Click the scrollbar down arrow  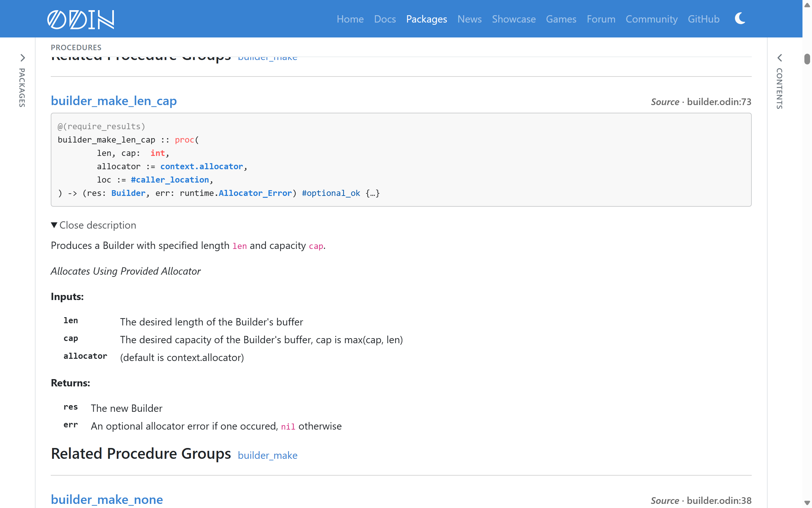(x=807, y=503)
